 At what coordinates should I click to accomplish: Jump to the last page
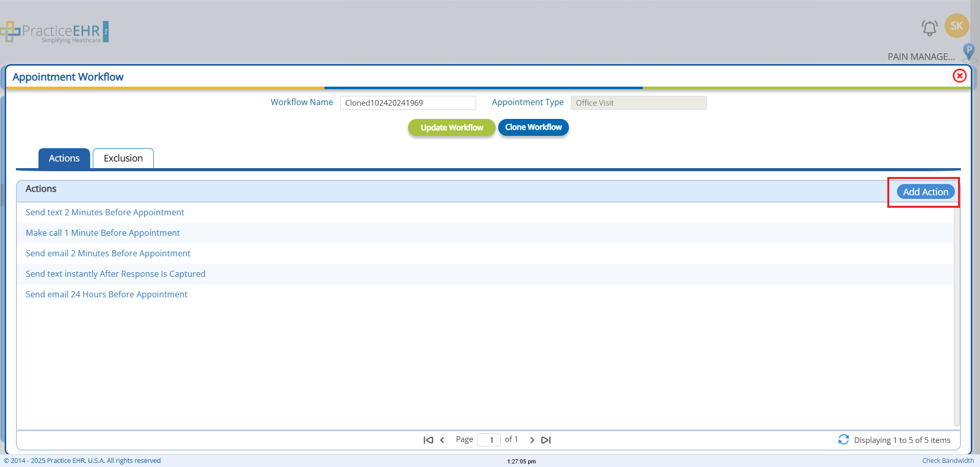[x=546, y=440]
